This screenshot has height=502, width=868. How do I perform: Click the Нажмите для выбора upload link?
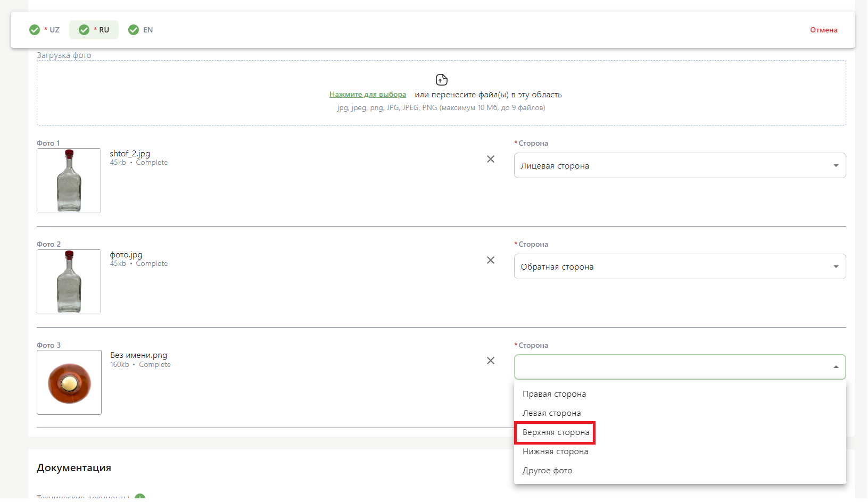(x=367, y=95)
